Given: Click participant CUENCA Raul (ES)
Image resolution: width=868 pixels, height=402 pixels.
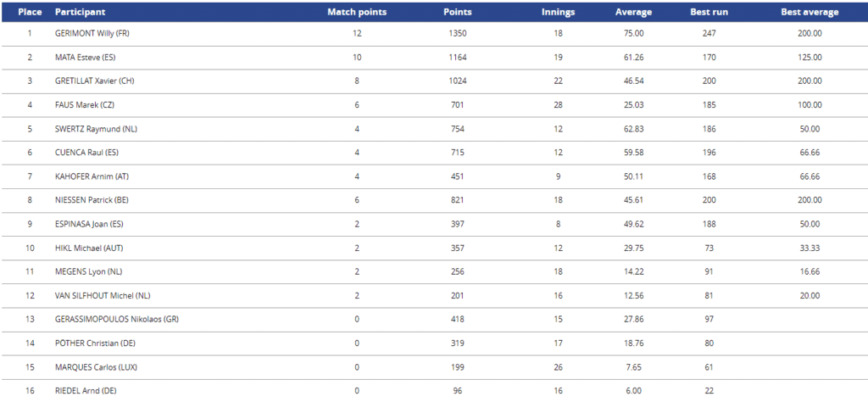Looking at the screenshot, I should (x=87, y=153).
